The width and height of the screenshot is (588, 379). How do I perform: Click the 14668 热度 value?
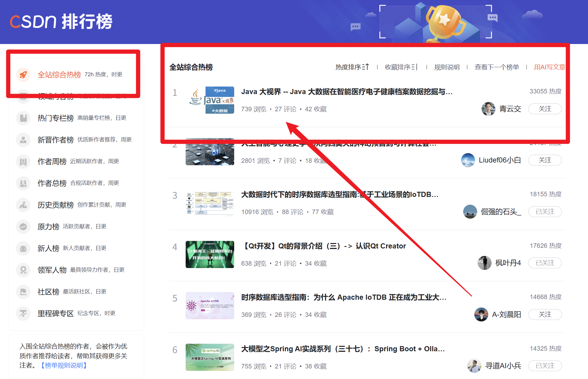[546, 297]
